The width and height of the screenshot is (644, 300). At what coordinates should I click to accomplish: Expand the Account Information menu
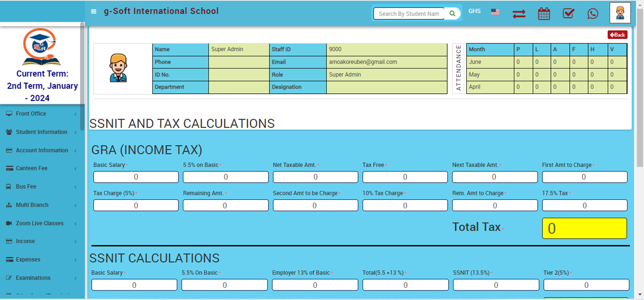click(x=42, y=150)
